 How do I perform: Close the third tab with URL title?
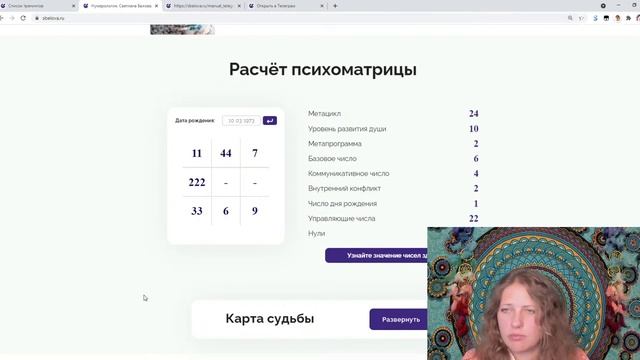pos(239,6)
